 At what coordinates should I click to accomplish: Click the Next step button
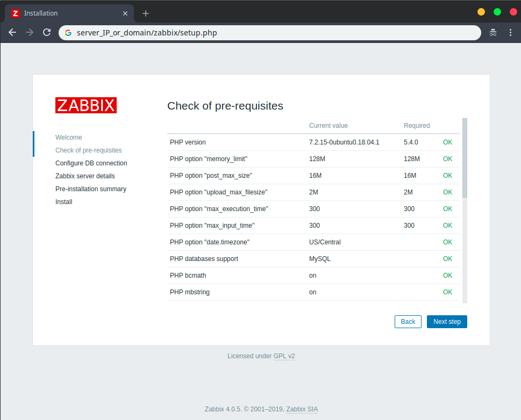point(447,322)
